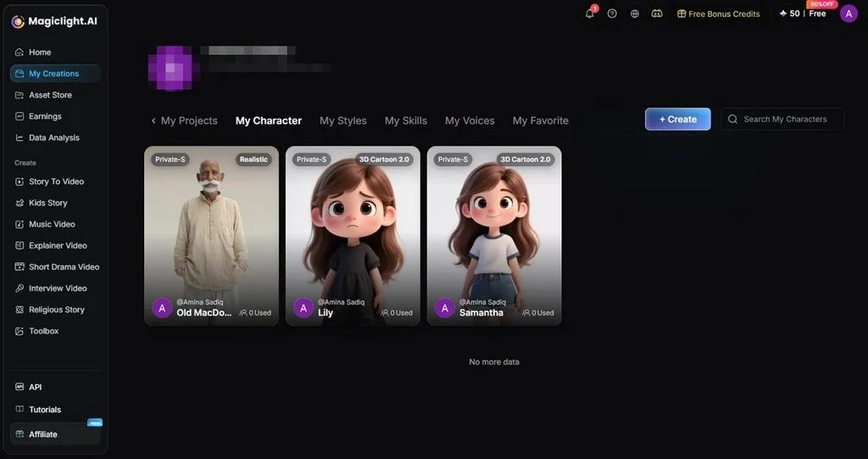Click the Discord icon in header
Viewport: 868px width, 459px height.
pos(657,14)
